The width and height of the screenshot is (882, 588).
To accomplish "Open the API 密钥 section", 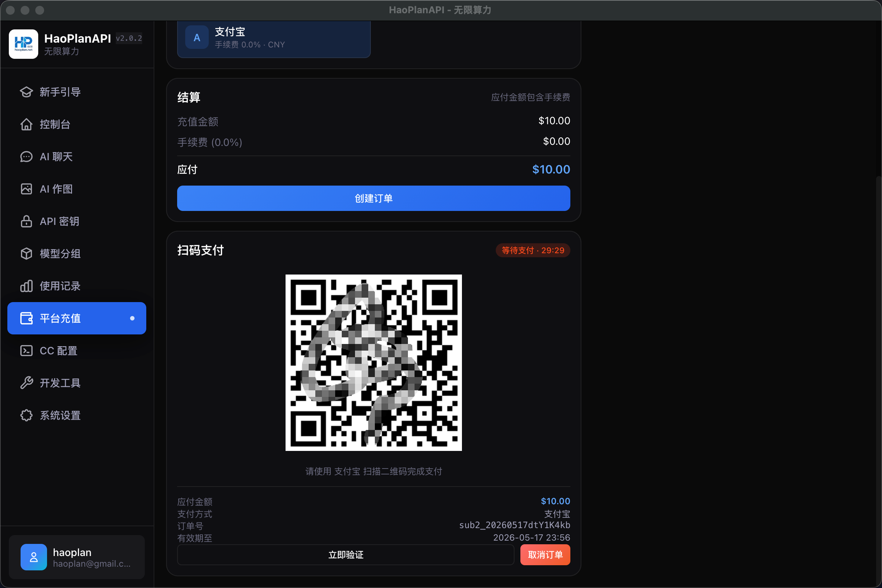I will [x=77, y=221].
